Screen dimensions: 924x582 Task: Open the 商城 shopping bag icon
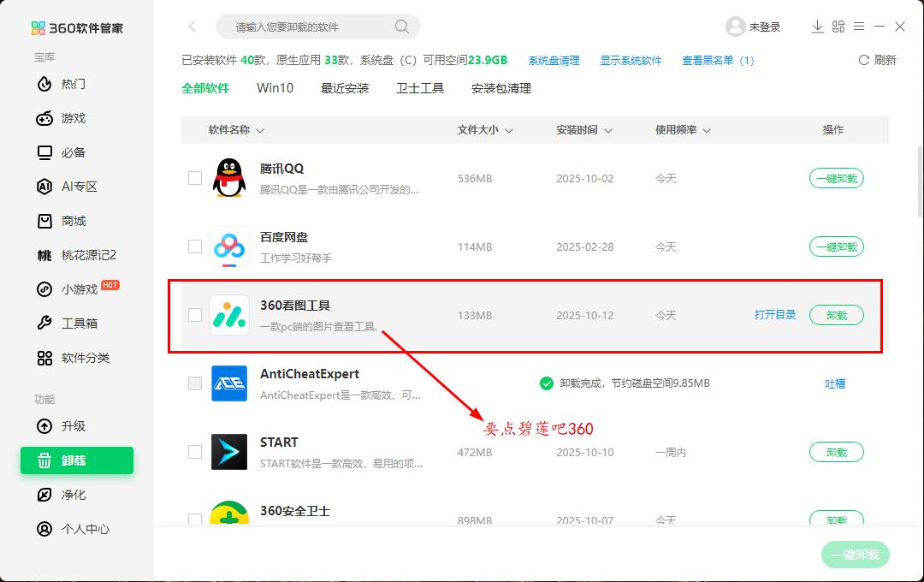point(44,221)
